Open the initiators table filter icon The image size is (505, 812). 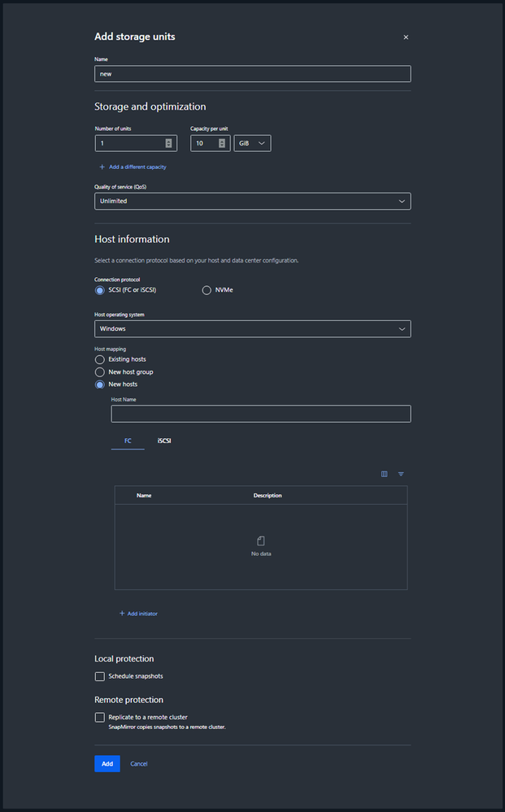[401, 474]
